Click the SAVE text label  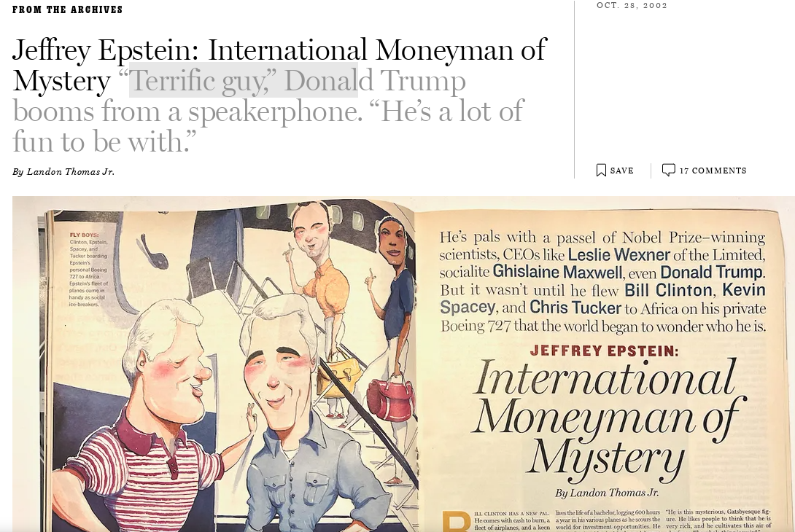pyautogui.click(x=621, y=171)
